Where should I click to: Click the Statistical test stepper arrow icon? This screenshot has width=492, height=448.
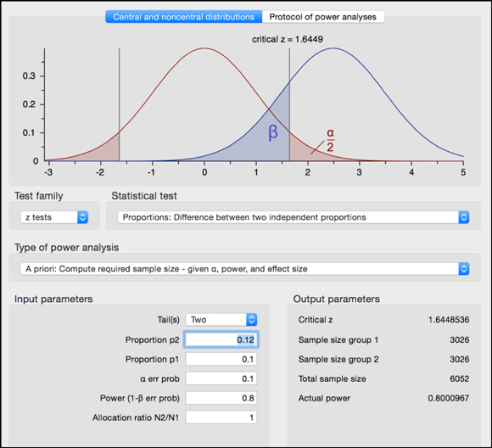[464, 217]
